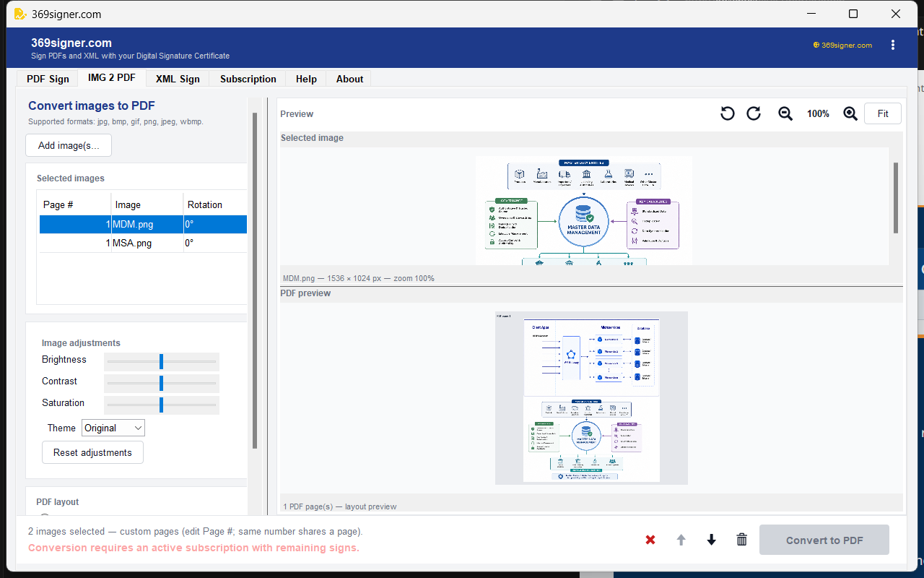Click the 369signer app logo icon

pyautogui.click(x=19, y=14)
